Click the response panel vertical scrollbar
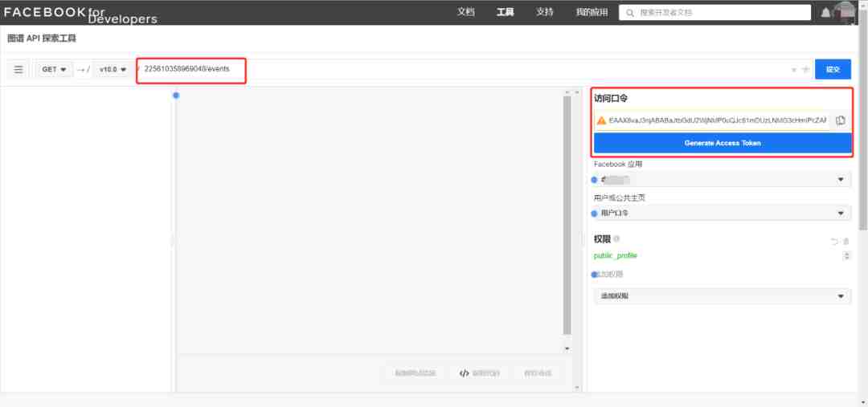The height and width of the screenshot is (407, 868). (567, 216)
